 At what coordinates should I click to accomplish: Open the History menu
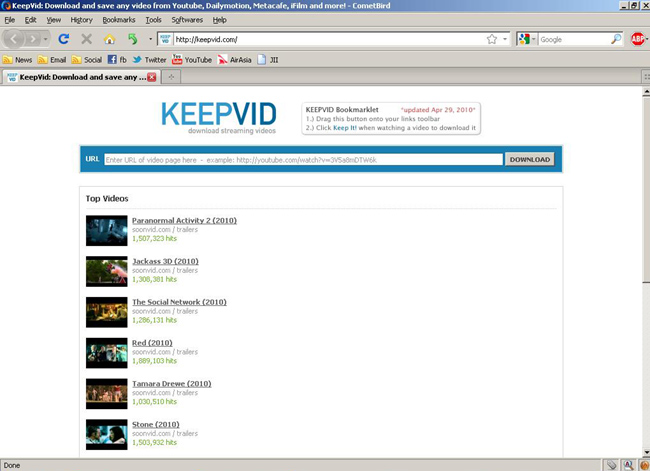tap(81, 20)
